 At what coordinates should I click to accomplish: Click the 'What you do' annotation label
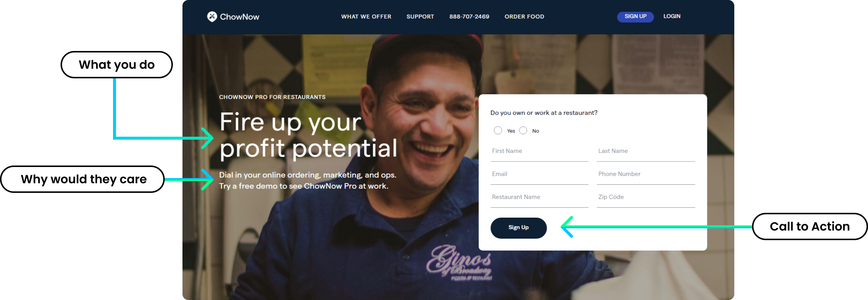click(x=117, y=65)
